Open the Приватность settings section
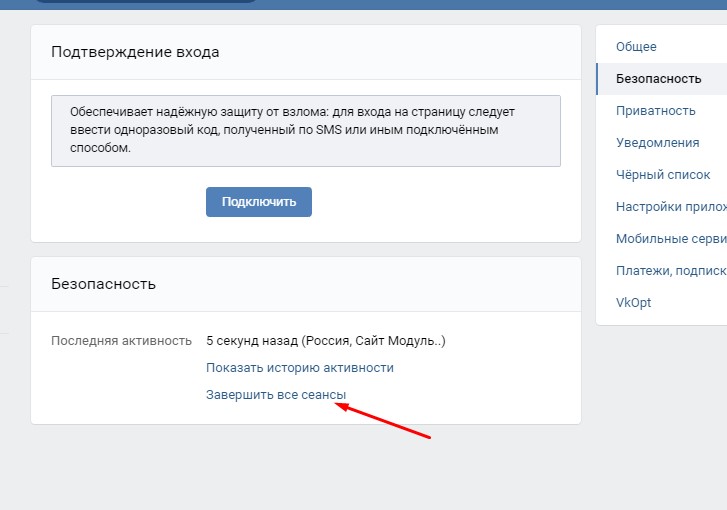Screen dimensions: 727x510 656,111
